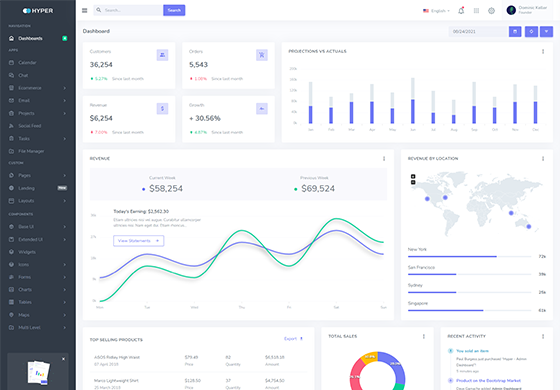Click the Sydney revenue progress bar

[x=469, y=292]
